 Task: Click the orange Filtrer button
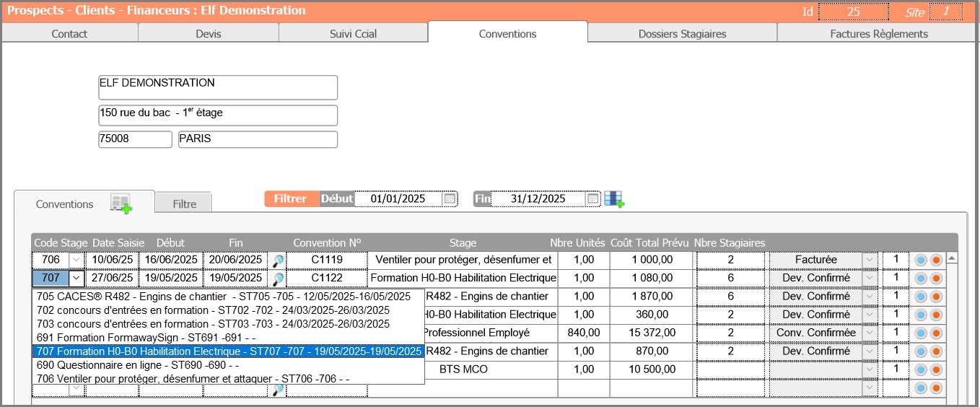point(291,198)
